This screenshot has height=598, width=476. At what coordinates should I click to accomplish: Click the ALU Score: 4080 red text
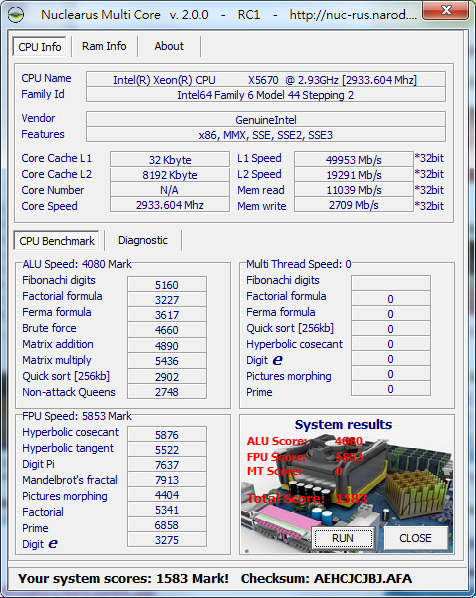click(x=304, y=441)
